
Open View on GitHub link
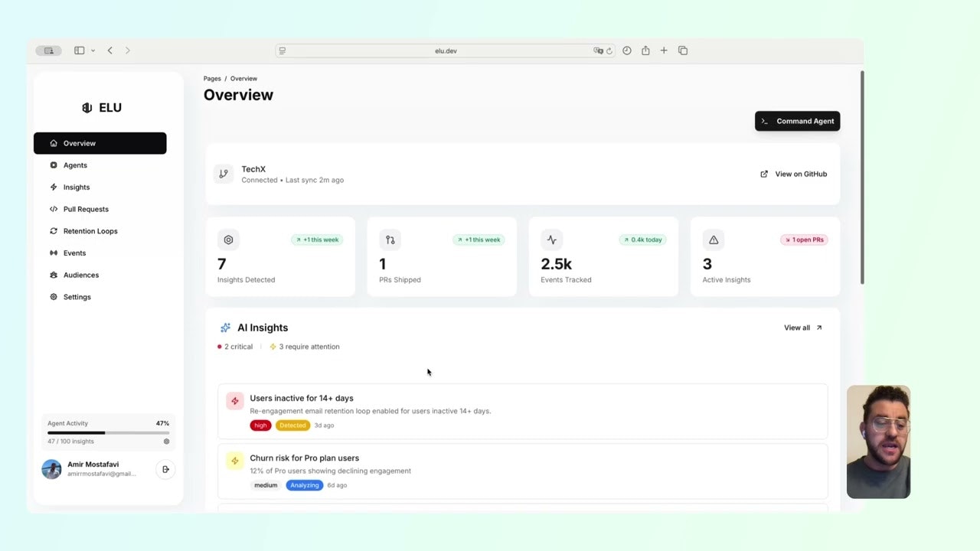pyautogui.click(x=794, y=174)
